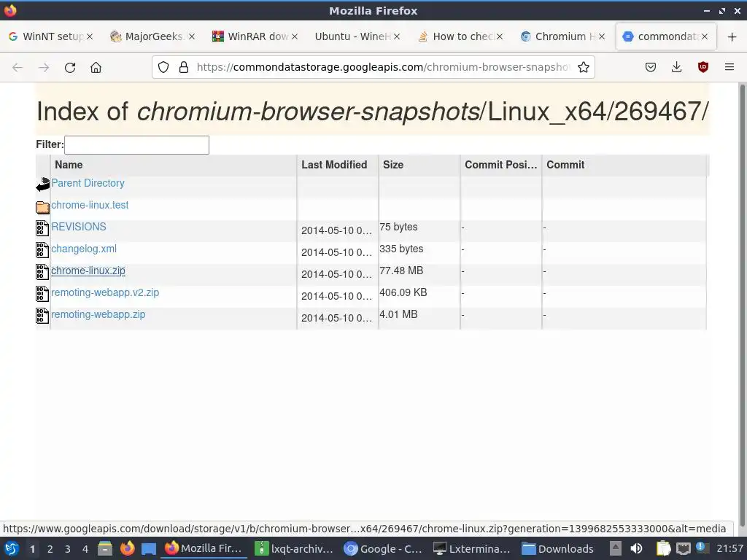
Task: Click the Commit Posi... column header
Action: (501, 165)
